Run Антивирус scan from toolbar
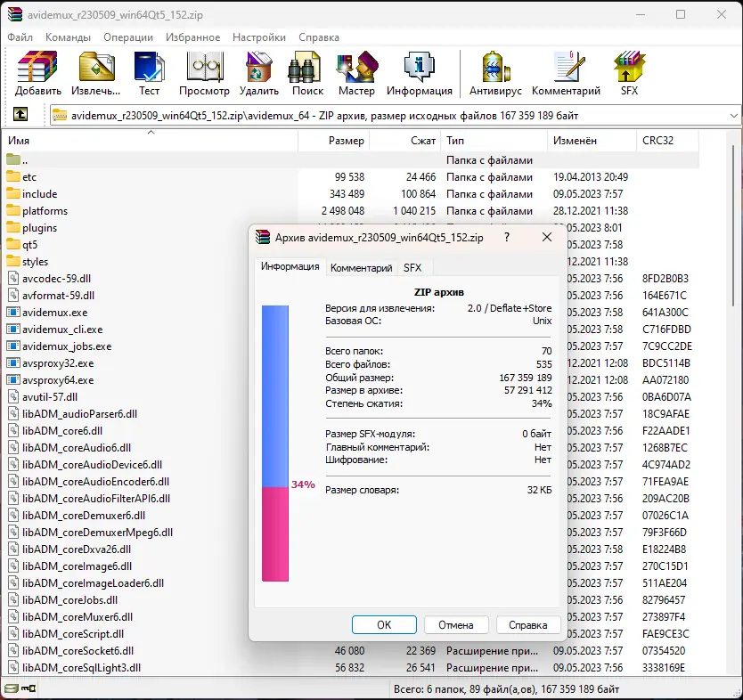 [x=494, y=71]
